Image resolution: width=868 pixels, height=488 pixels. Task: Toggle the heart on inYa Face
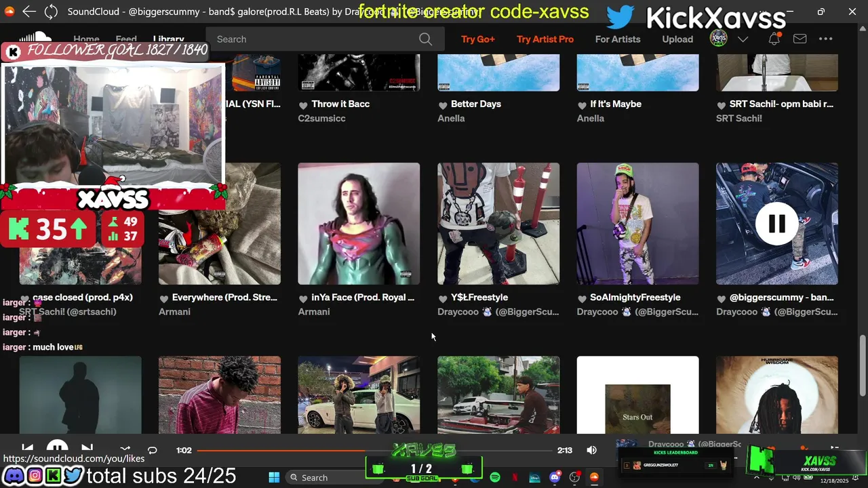(303, 298)
